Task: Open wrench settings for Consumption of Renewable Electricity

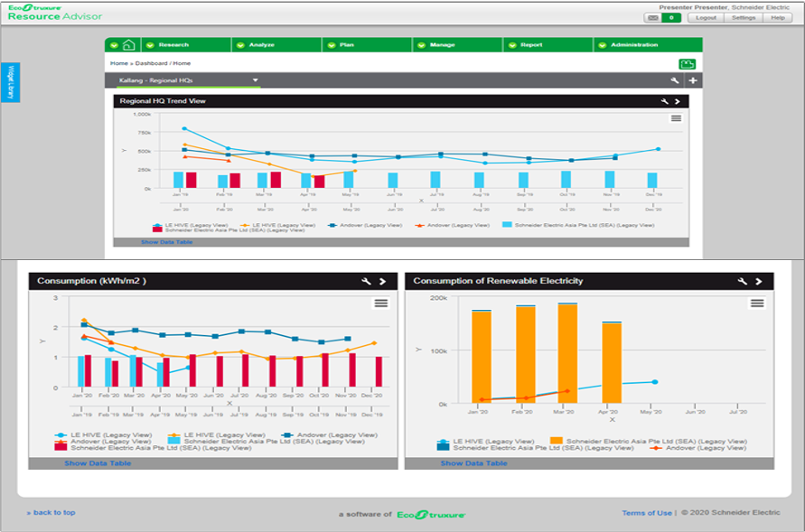Action: coord(743,281)
